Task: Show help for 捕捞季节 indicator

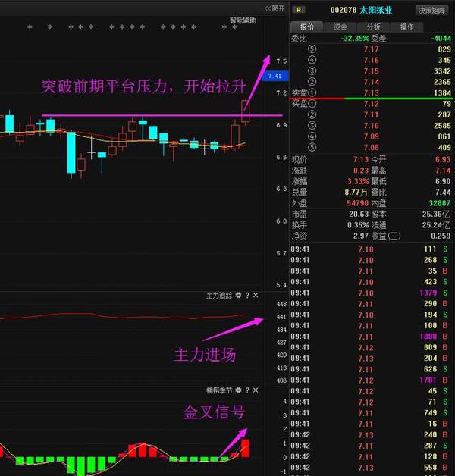Action: click(x=247, y=390)
